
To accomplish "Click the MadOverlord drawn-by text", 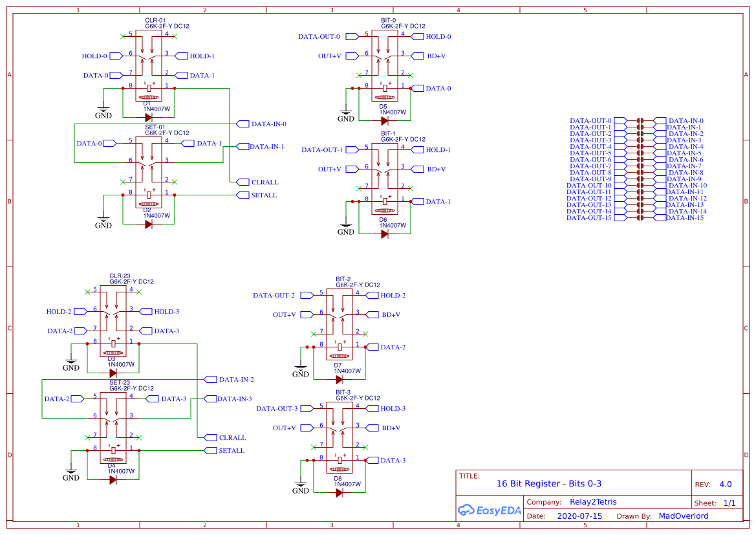I will [x=684, y=516].
